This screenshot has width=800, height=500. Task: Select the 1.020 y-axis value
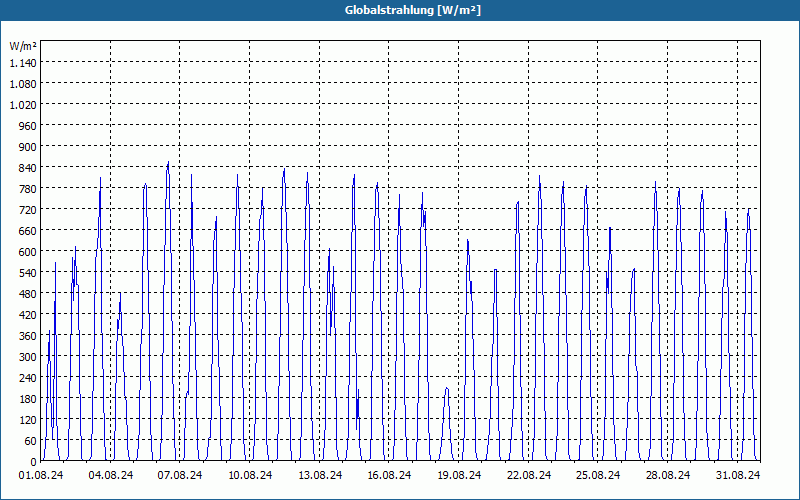click(x=23, y=105)
